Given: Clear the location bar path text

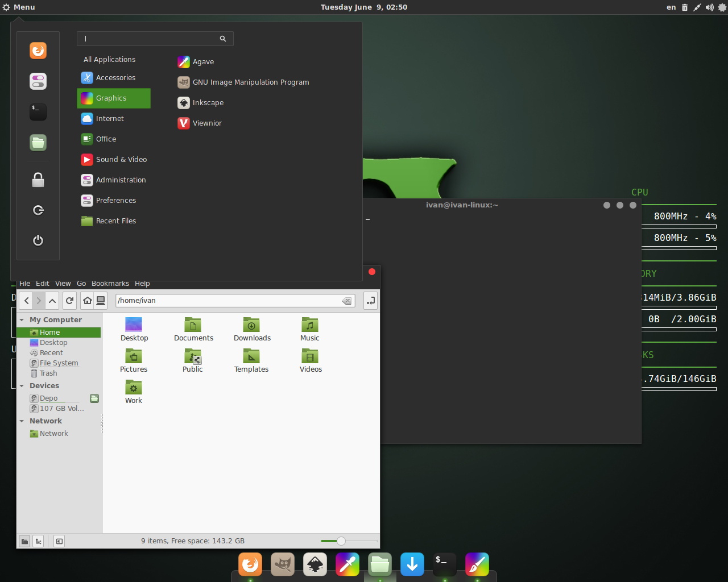Looking at the screenshot, I should click(347, 301).
